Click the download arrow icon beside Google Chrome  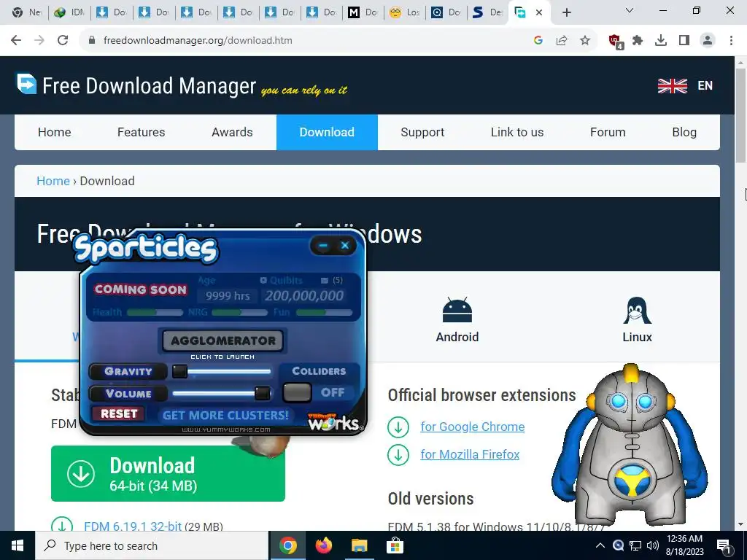click(398, 427)
